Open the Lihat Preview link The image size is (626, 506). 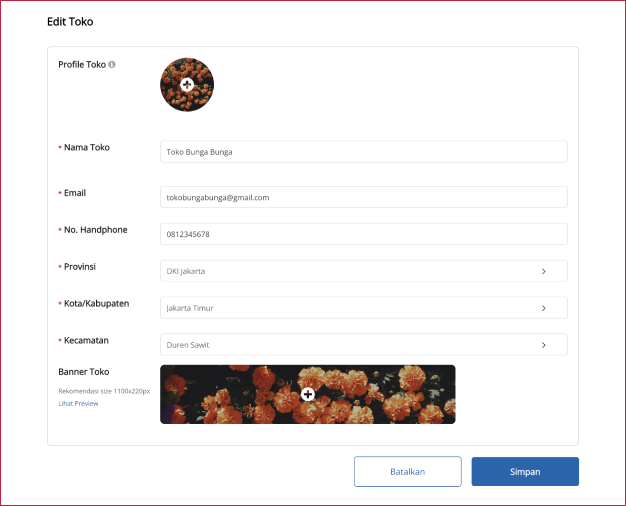78,403
